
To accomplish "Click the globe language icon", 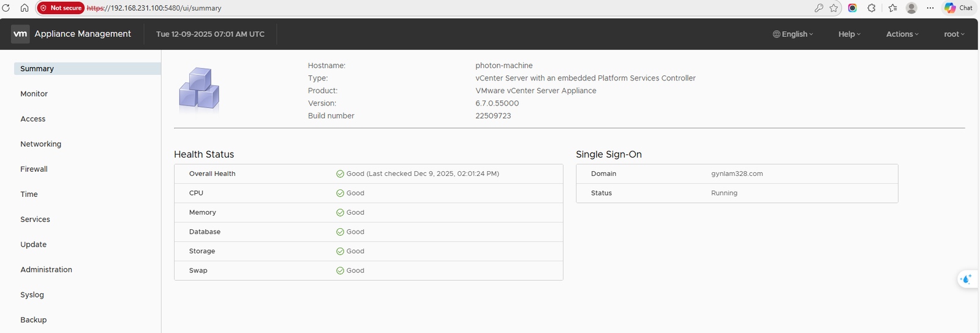I will (777, 34).
